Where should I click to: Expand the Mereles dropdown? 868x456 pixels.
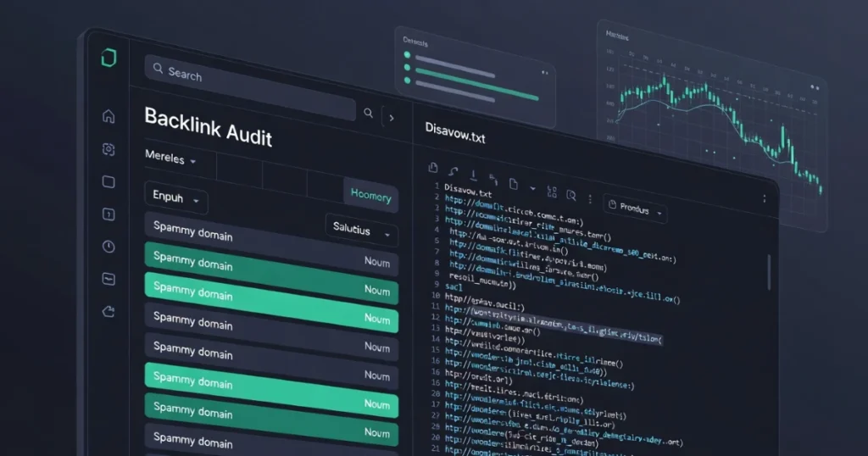click(x=170, y=159)
